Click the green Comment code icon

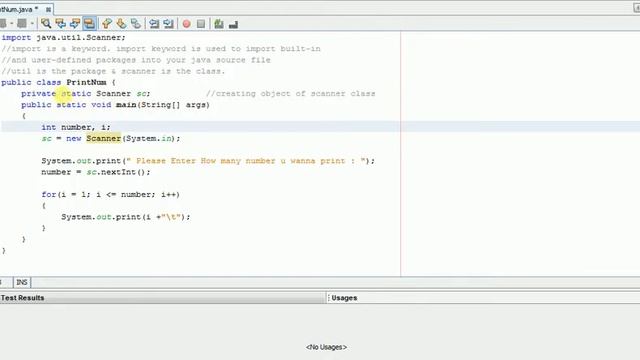click(219, 24)
